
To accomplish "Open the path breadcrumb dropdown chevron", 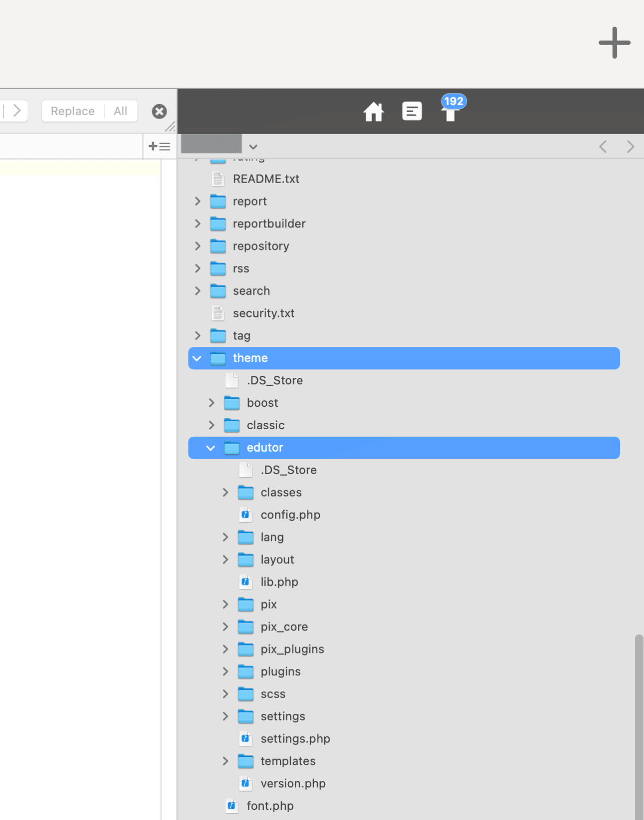I will pos(253,146).
